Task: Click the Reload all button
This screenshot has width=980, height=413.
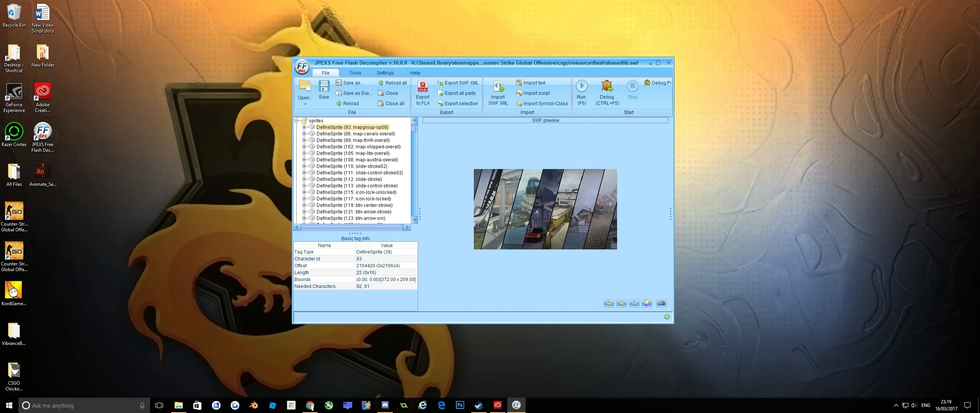Action: [x=392, y=83]
